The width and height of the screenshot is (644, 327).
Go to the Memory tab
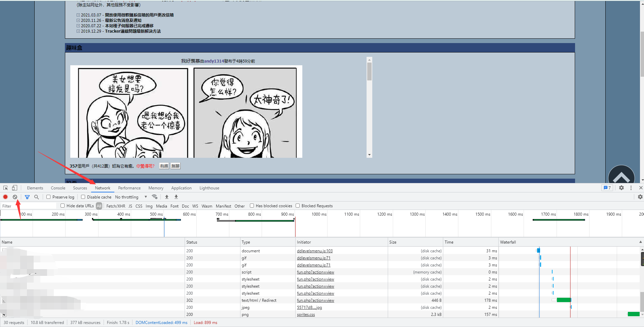156,188
